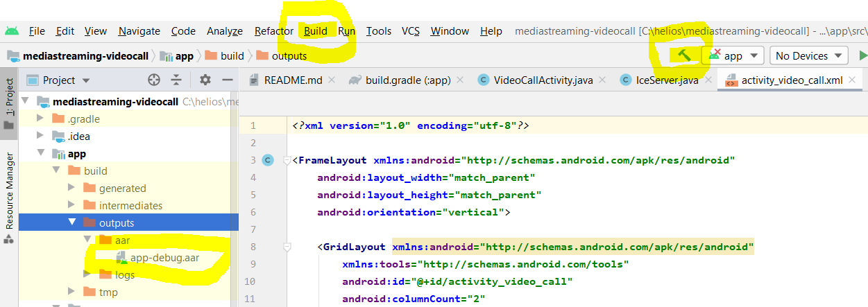
Task: Open the View menu
Action: 96,31
